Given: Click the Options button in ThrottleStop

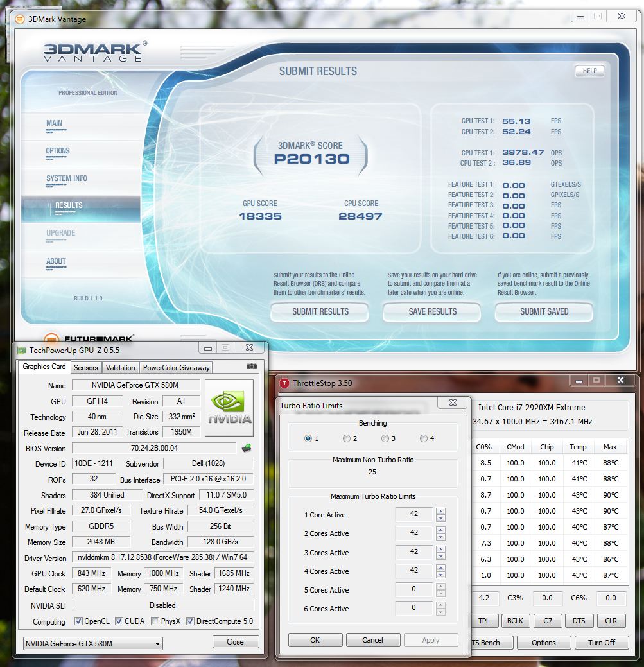Looking at the screenshot, I should [x=544, y=643].
